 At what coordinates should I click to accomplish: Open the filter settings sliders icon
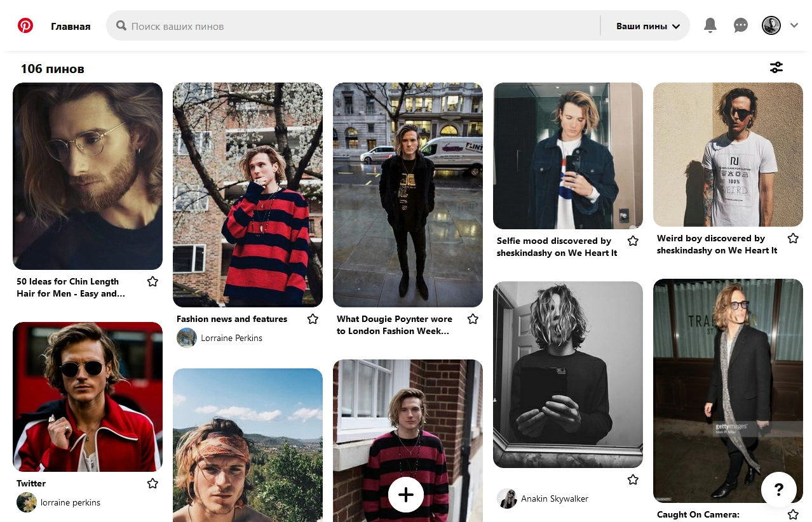776,67
